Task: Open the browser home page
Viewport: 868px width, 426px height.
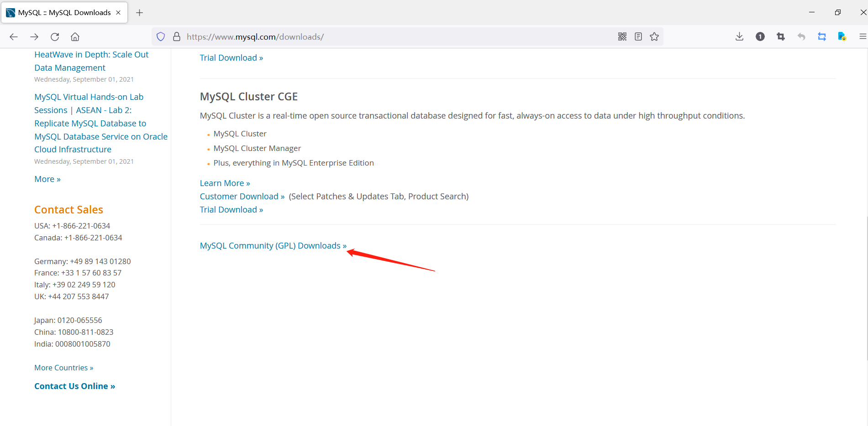Action: 75,37
